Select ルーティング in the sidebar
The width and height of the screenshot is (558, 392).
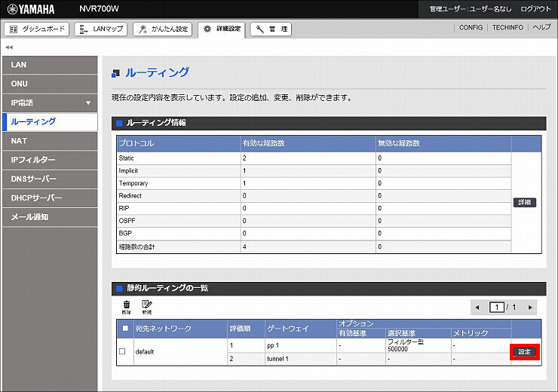(x=50, y=121)
